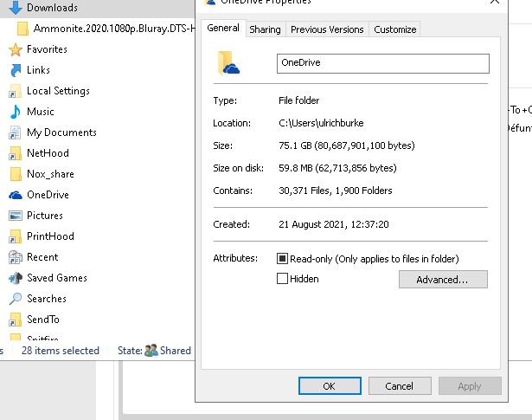The height and width of the screenshot is (420, 532).
Task: Click the Searches magnifier icon
Action: 16,299
